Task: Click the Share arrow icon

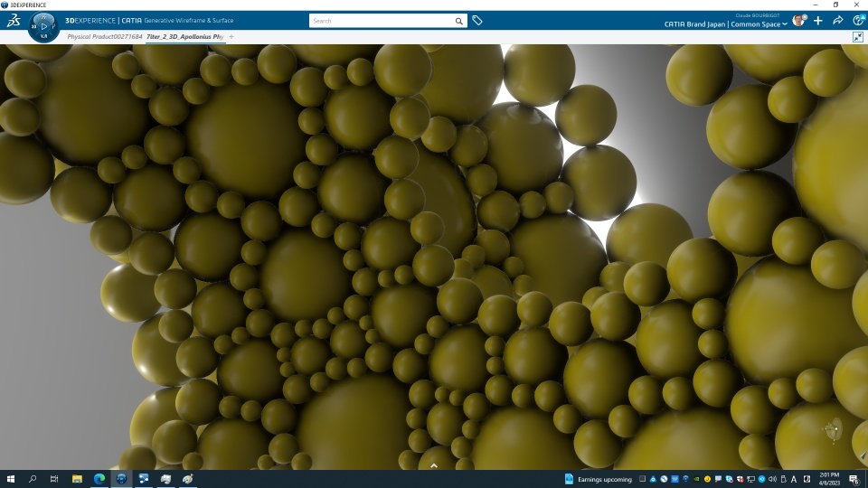Action: pos(838,21)
